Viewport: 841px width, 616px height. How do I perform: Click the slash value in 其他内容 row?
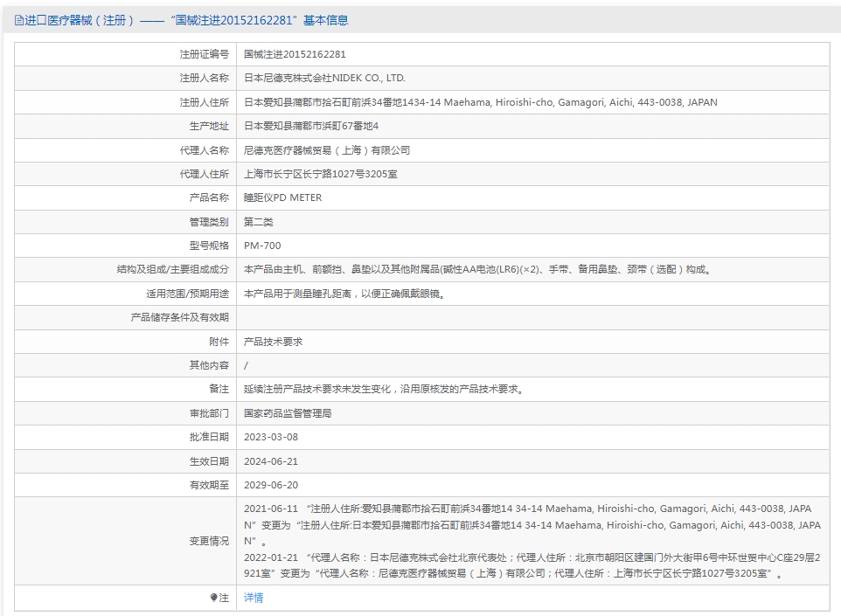[246, 365]
